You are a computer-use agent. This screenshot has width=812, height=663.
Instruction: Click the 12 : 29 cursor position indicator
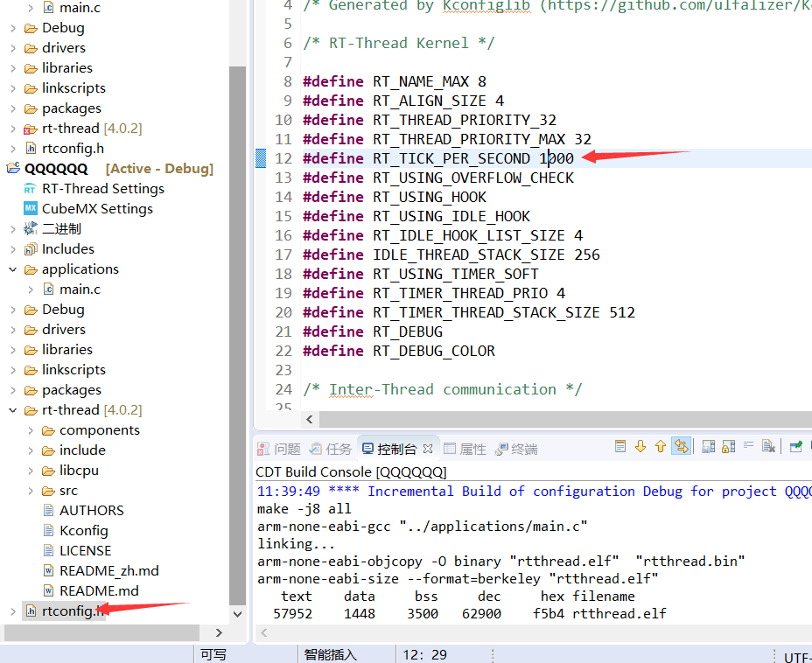[424, 655]
